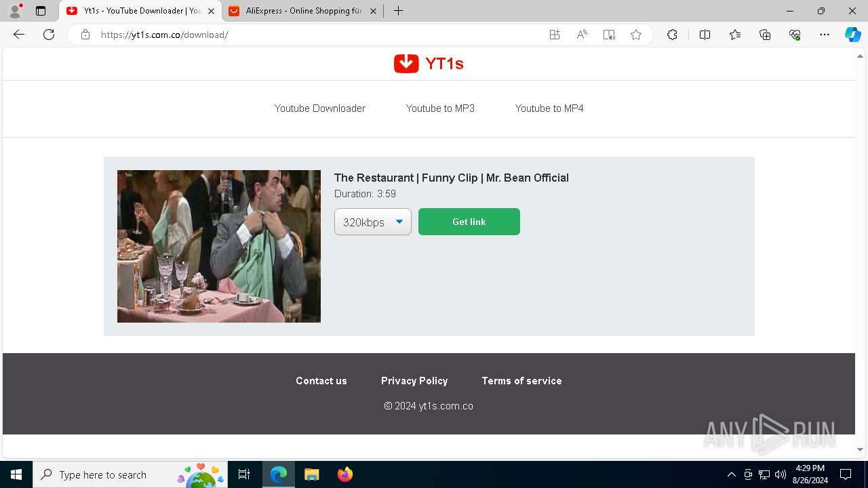Viewport: 868px width, 488px height.
Task: Click the © 2024 yt1s.com.co footer text
Action: pos(429,406)
